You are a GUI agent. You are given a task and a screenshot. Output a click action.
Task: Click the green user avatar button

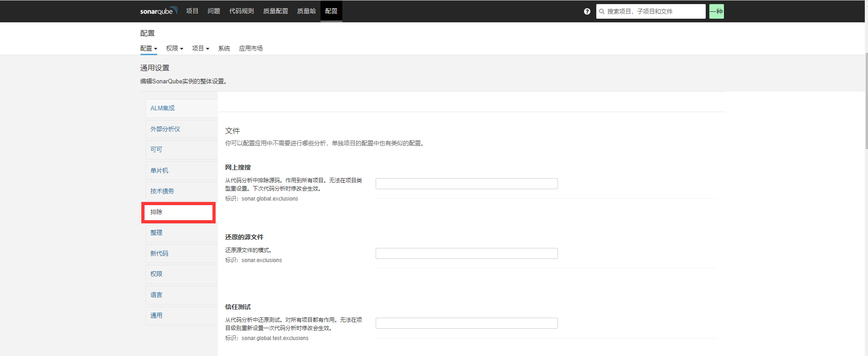click(x=717, y=11)
